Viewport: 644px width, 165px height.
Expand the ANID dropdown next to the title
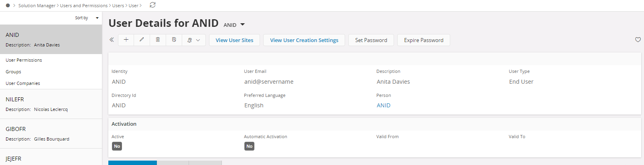[234, 25]
